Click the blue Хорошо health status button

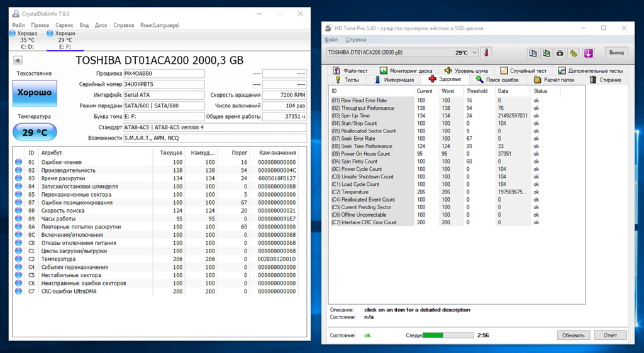point(35,93)
